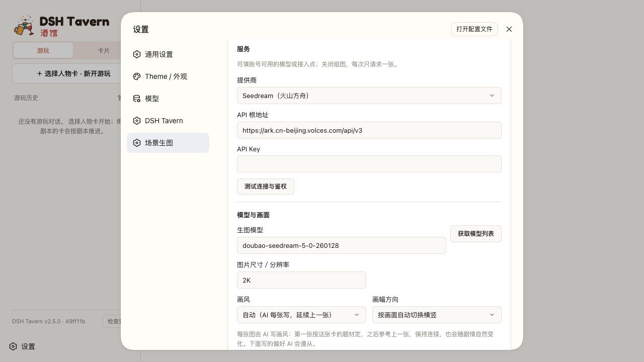Click the 游玩历史 heading text
The height and width of the screenshot is (362, 644).
tap(26, 98)
